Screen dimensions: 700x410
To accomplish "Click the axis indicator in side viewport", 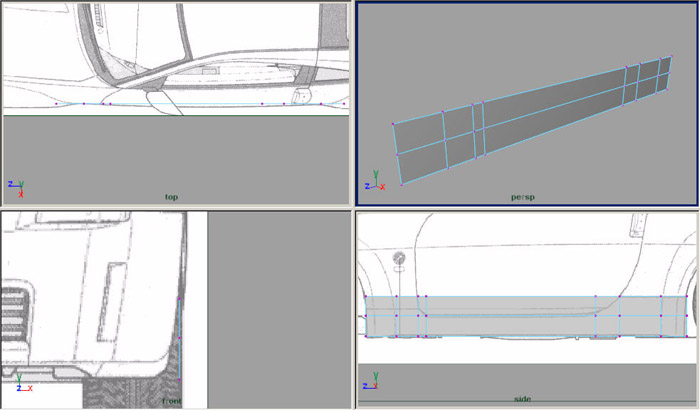I will (x=374, y=384).
